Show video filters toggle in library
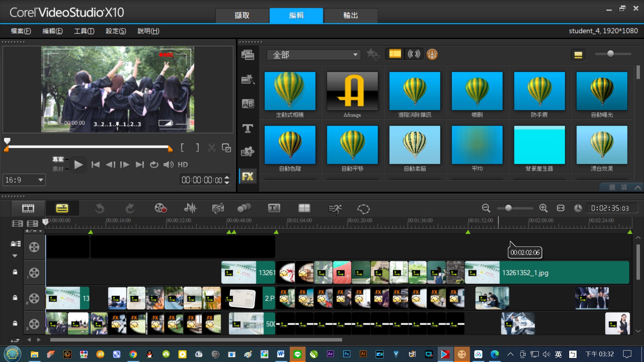Image resolution: width=644 pixels, height=362 pixels. [x=395, y=54]
